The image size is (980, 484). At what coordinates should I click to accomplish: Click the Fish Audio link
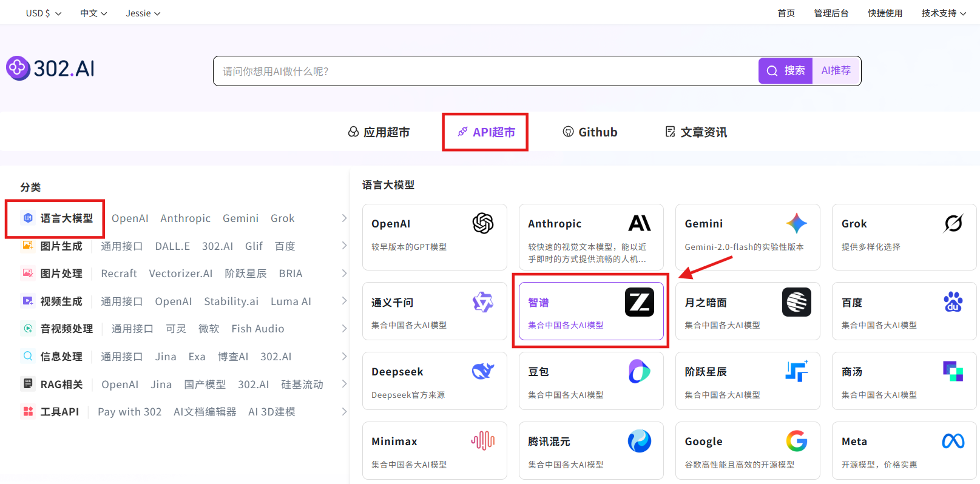(x=257, y=328)
